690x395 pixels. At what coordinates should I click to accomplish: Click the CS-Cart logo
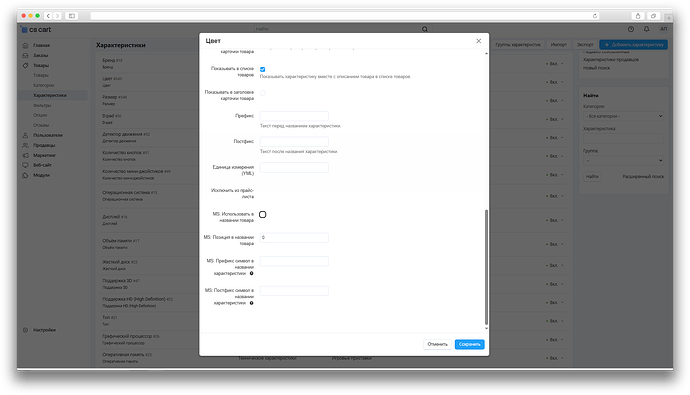[36, 29]
